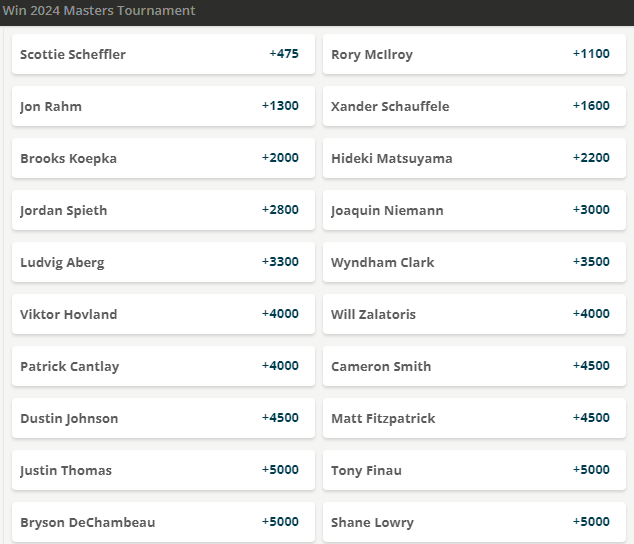
Task: Pick Dustin Johnson at +4500
Action: tap(163, 418)
